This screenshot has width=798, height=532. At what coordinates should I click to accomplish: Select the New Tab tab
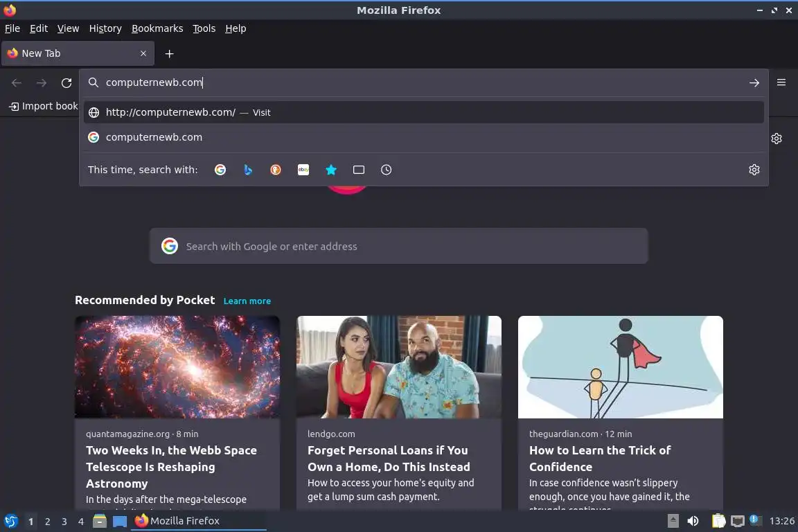(x=78, y=53)
